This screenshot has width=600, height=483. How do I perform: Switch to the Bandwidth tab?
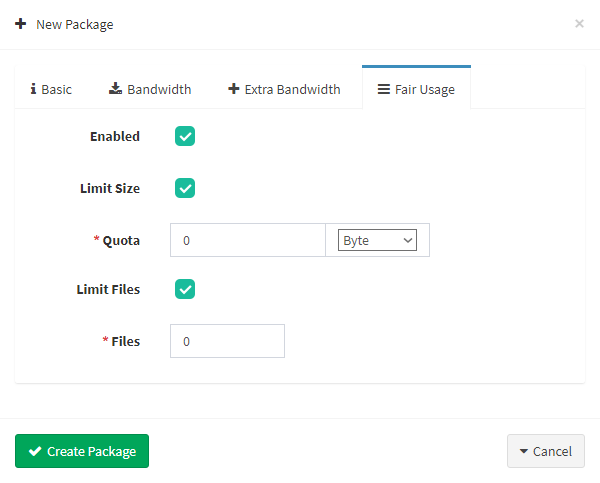coord(150,89)
